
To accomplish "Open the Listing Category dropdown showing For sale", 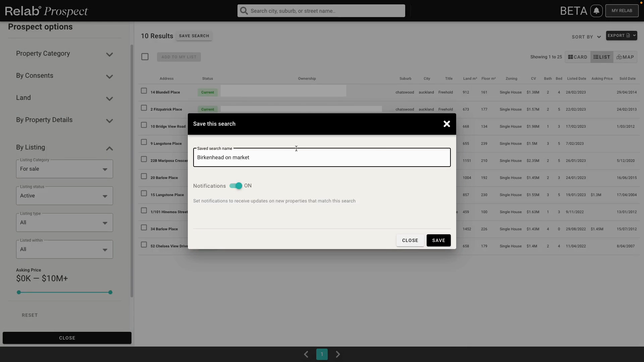I will (64, 169).
